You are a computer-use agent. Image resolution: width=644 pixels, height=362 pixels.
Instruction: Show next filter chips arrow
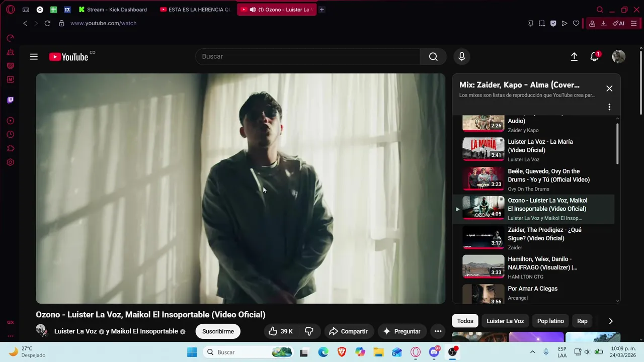pos(611,321)
